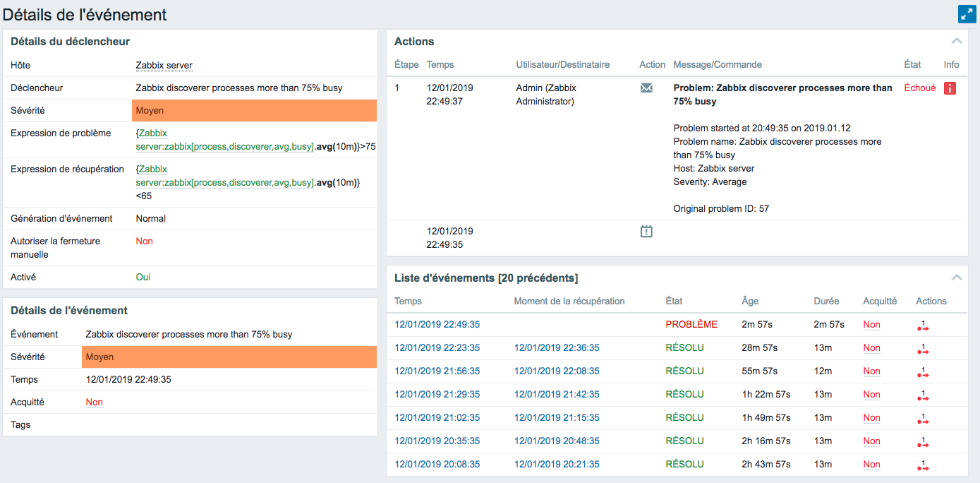The height and width of the screenshot is (483, 980).
Task: Click Acquitté 'Non' for the PROBLÈME event
Action: tap(871, 325)
